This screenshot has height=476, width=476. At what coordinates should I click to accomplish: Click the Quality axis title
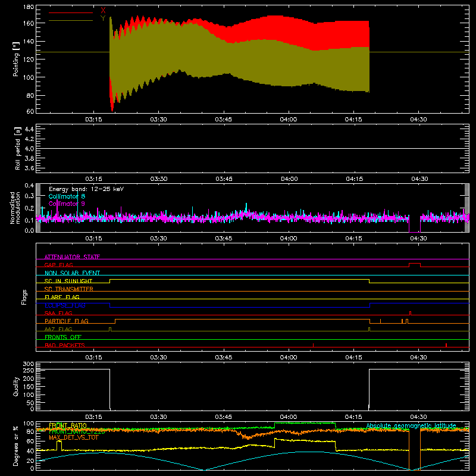(16, 386)
